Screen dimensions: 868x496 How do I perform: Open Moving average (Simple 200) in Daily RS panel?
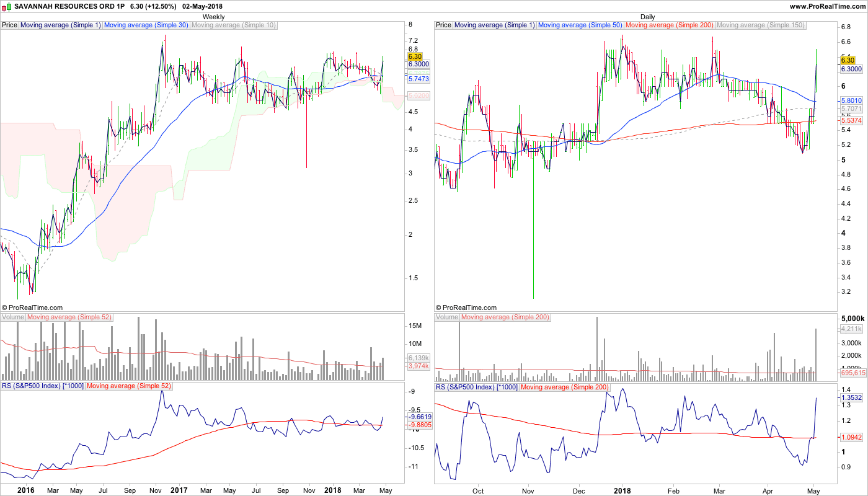[564, 386]
